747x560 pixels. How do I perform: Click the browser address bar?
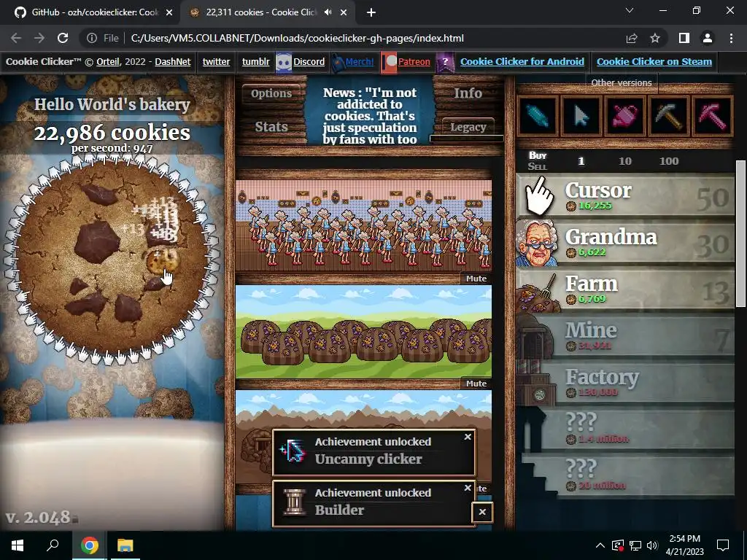pyautogui.click(x=296, y=38)
